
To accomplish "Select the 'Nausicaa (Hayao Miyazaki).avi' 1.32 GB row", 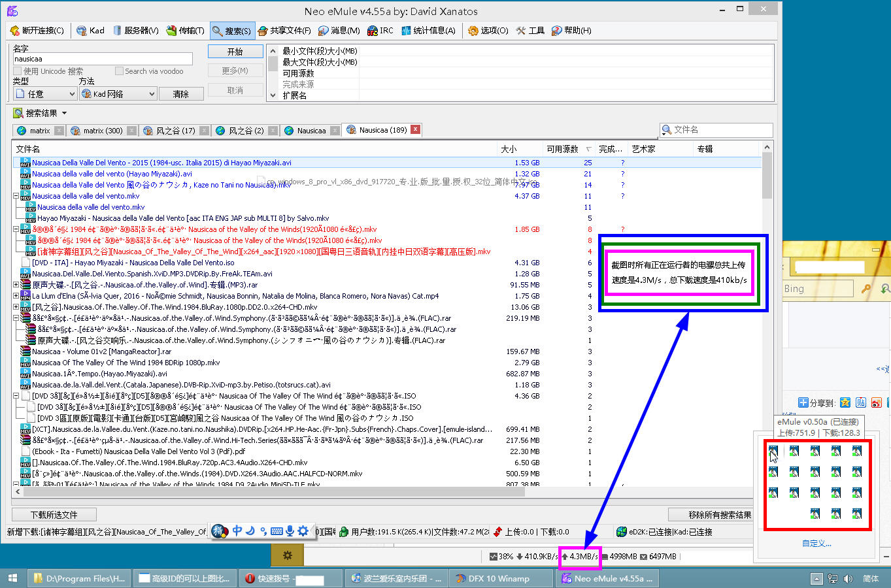I will click(387, 174).
